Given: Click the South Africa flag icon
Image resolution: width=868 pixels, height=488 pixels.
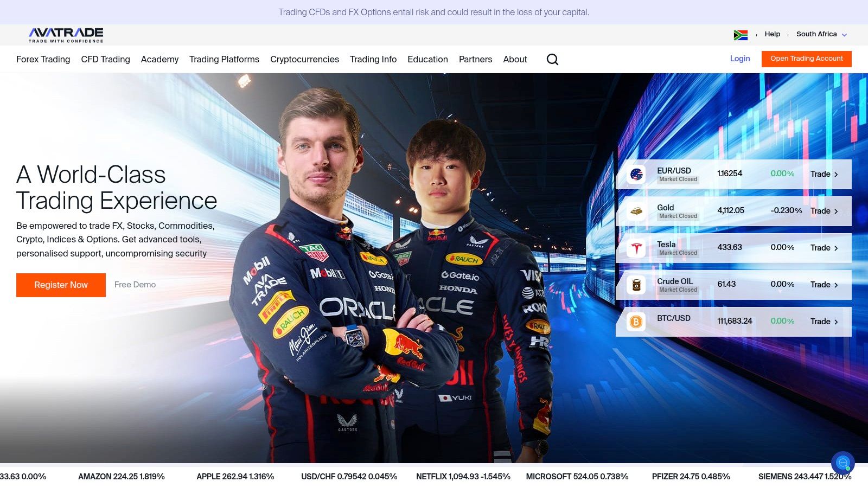Looking at the screenshot, I should click(x=741, y=35).
